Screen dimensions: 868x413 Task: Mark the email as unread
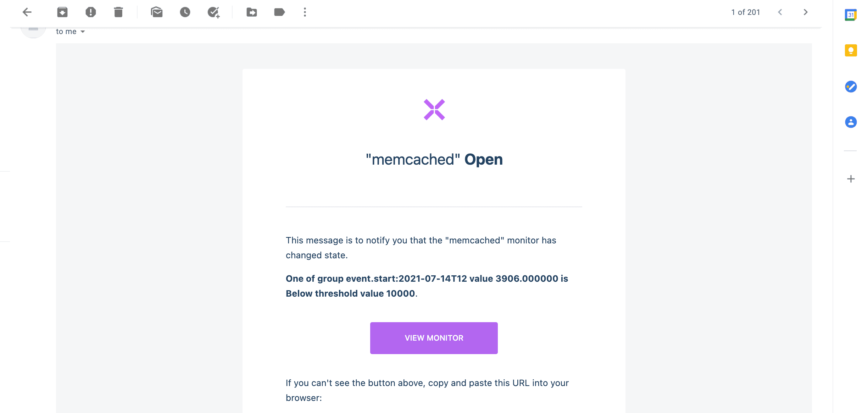tap(157, 12)
